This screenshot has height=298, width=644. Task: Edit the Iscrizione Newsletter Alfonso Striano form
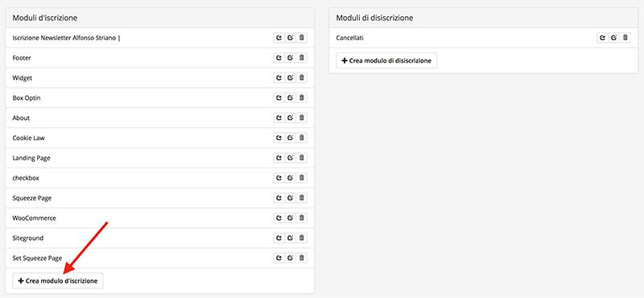tap(291, 38)
